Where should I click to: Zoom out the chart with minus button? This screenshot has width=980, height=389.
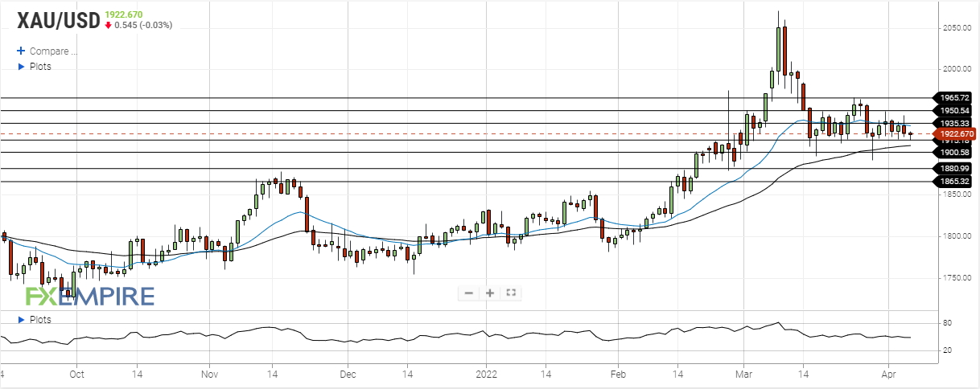point(469,293)
